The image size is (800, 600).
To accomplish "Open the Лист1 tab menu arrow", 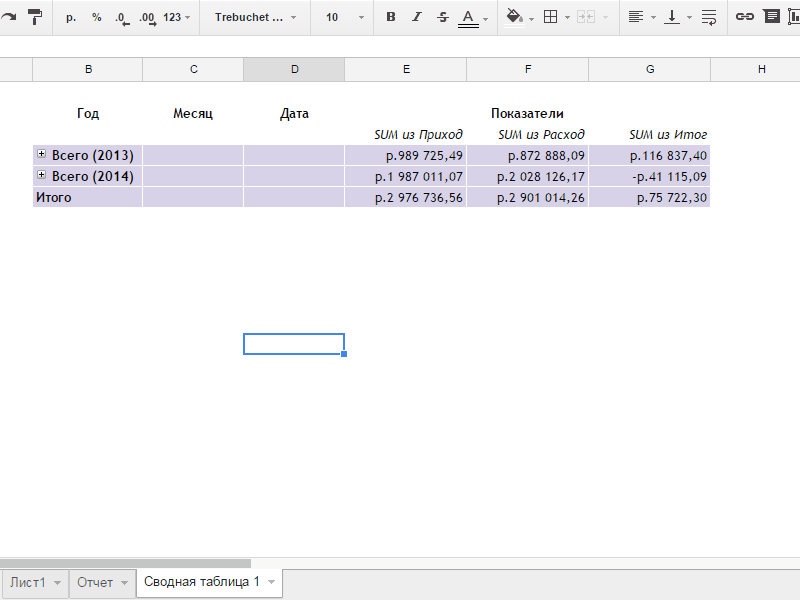I will 57,583.
